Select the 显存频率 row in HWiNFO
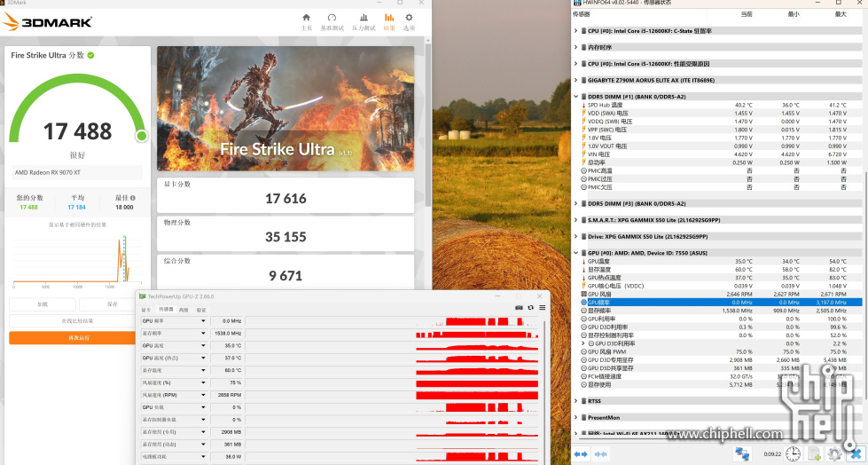Image resolution: width=868 pixels, height=465 pixels. [721, 311]
